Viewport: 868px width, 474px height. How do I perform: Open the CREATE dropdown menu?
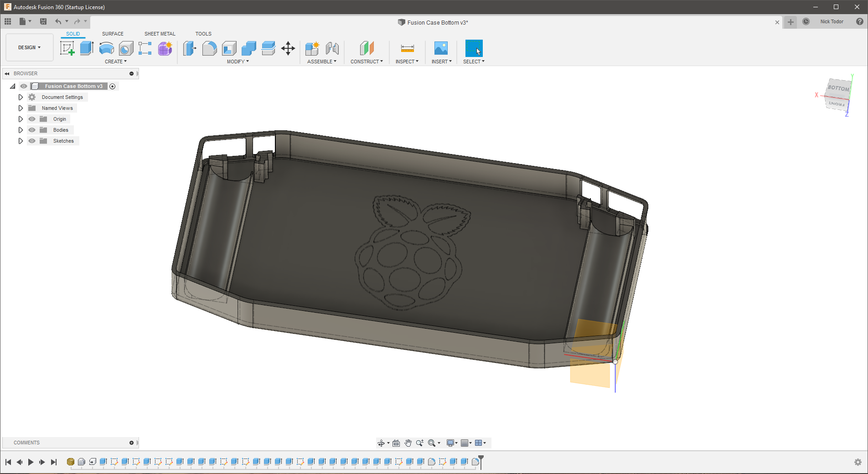pyautogui.click(x=116, y=62)
